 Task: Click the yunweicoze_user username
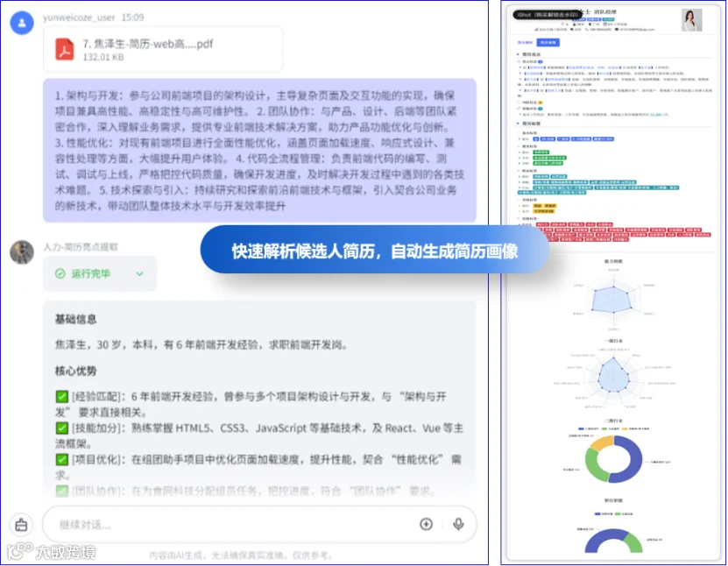[x=79, y=18]
